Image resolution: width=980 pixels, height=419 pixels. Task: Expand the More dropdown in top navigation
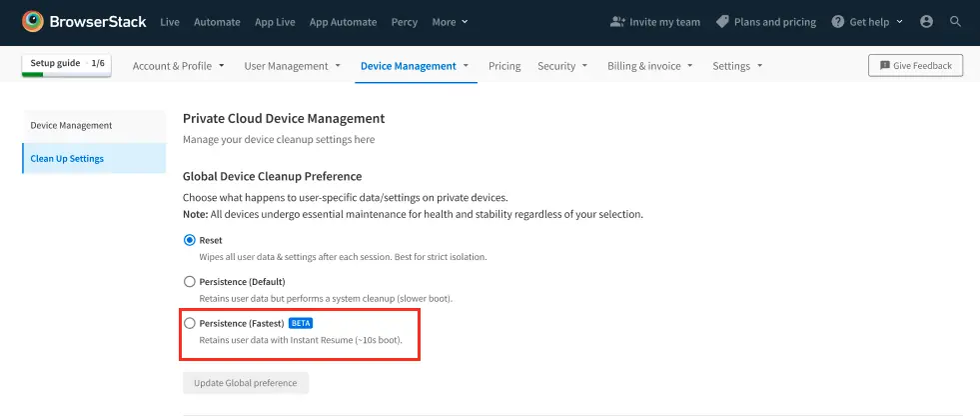(450, 22)
